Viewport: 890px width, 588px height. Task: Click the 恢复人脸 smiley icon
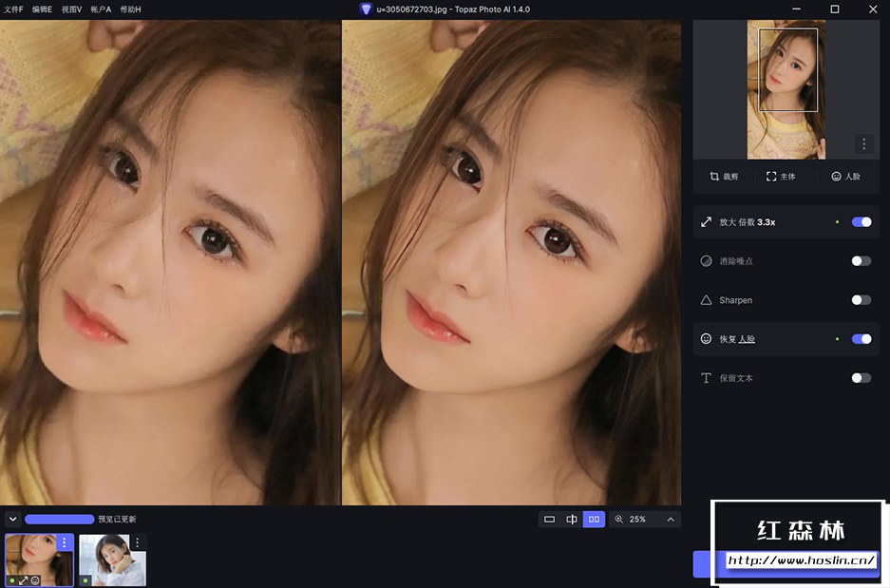click(706, 339)
